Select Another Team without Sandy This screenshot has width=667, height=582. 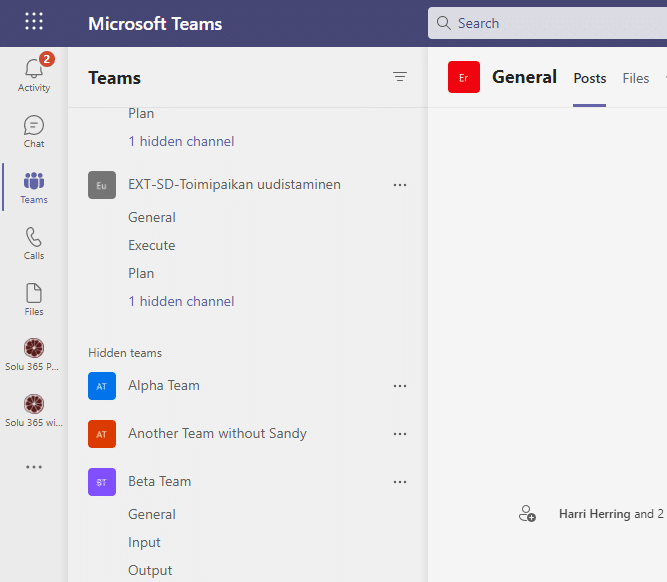point(217,434)
